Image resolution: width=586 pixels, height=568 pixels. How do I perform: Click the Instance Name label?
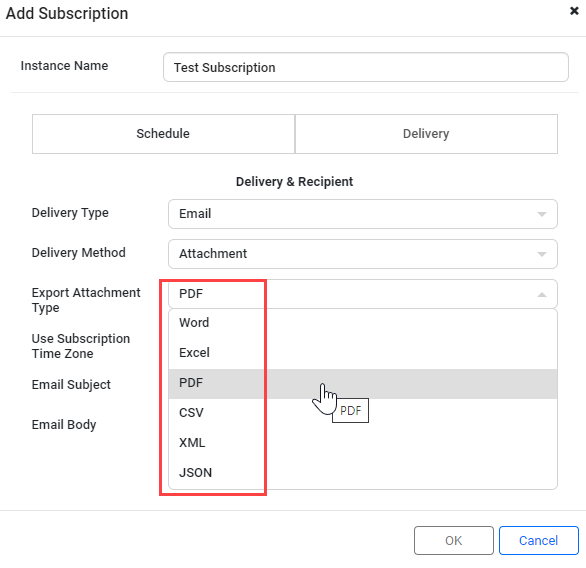coord(64,66)
